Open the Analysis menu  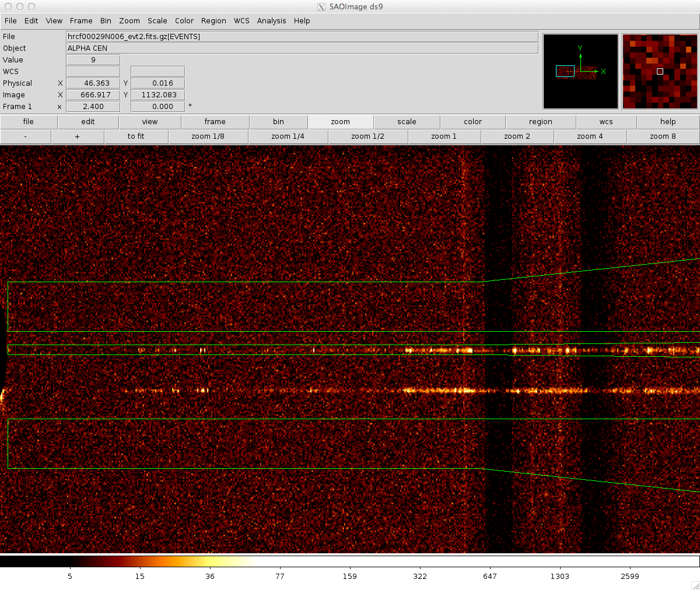point(271,20)
